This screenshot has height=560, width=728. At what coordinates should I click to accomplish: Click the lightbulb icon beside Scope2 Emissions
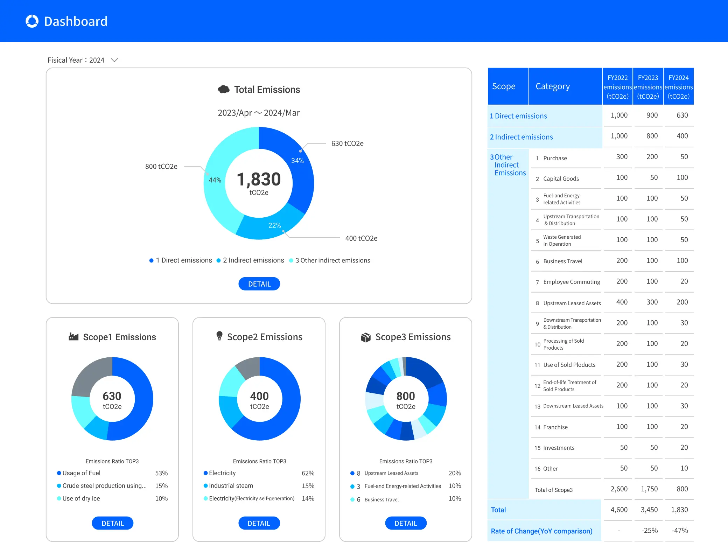click(x=219, y=336)
